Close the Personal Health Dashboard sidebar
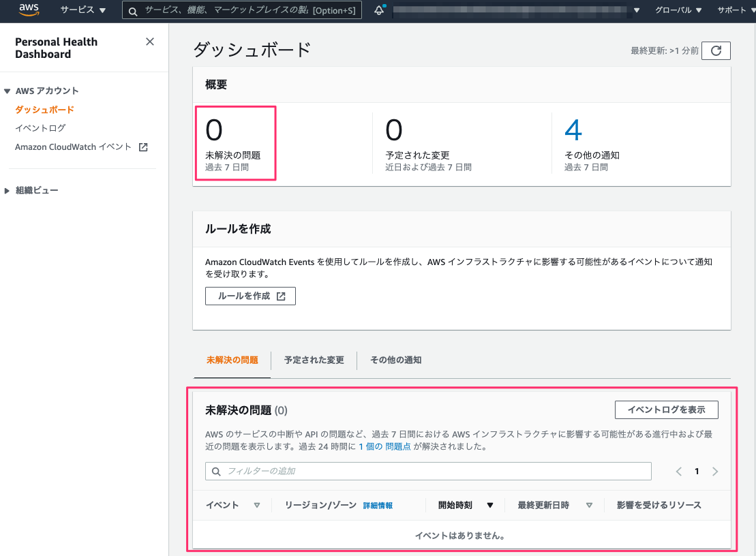 [x=150, y=42]
